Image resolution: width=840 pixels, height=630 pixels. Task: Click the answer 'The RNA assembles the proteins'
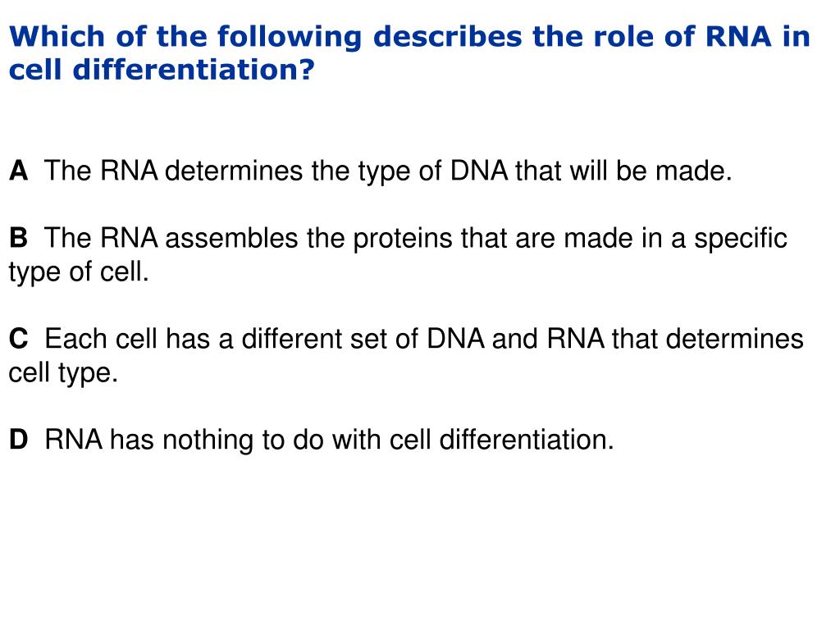point(398,255)
